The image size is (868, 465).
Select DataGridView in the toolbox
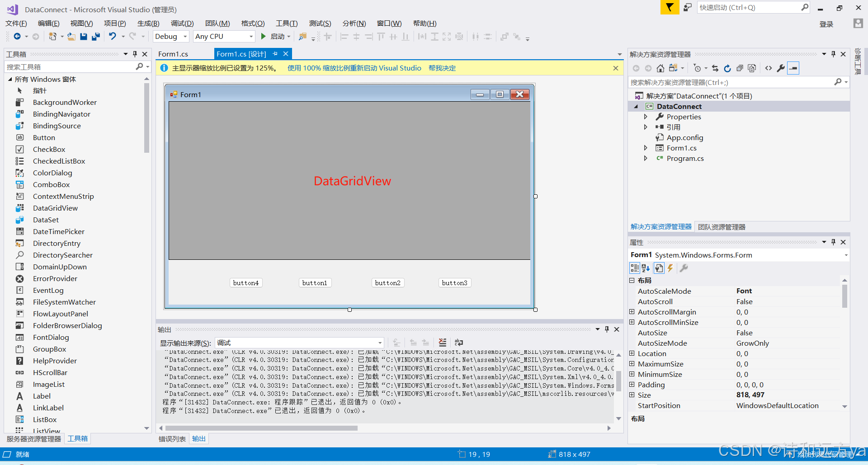[x=55, y=208]
